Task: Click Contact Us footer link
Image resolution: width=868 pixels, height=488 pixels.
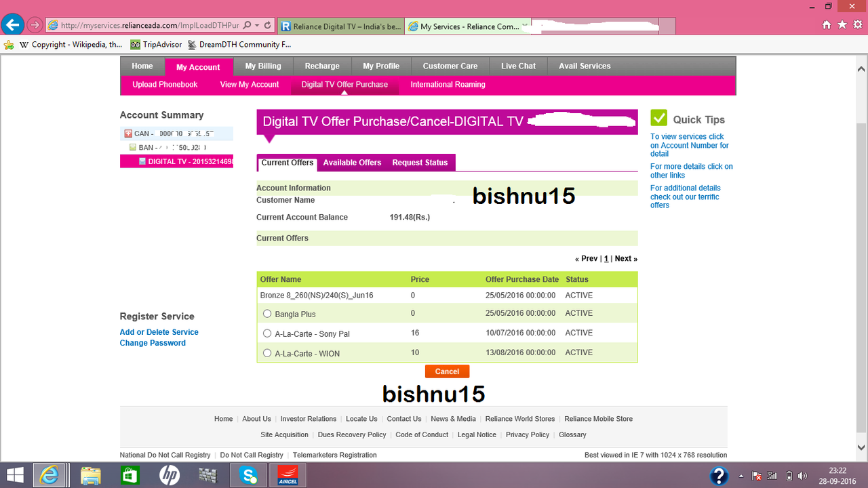Action: pos(404,419)
